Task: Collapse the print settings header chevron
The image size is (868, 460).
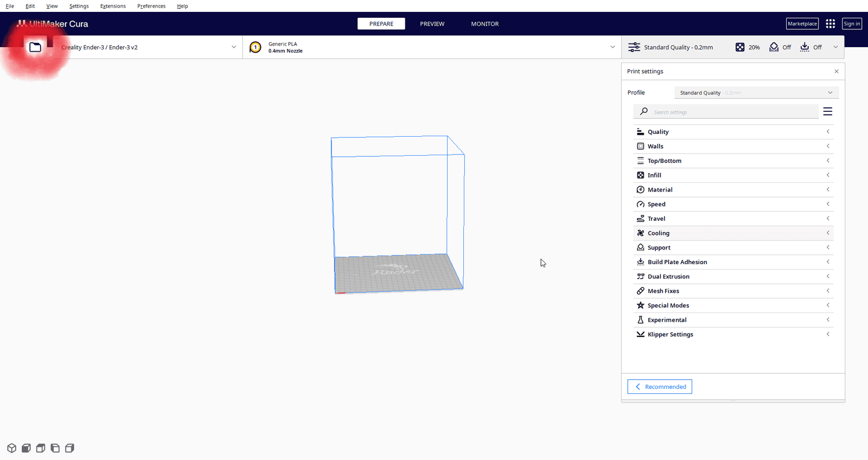Action: (835, 47)
